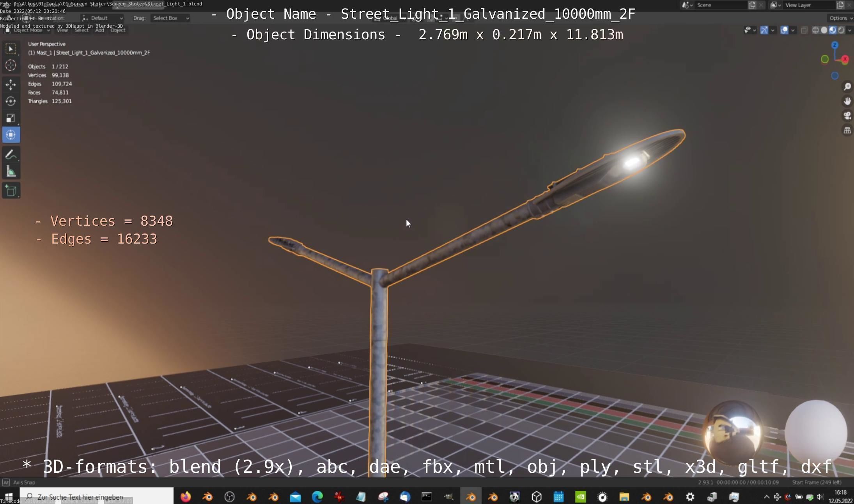Click the New Scene button
The width and height of the screenshot is (854, 504).
752,5
